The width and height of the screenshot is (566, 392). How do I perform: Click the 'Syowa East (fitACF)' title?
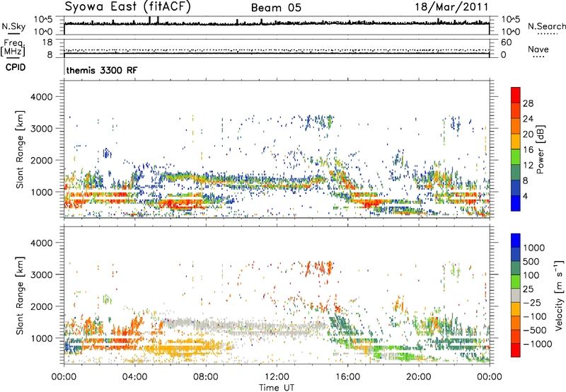click(128, 6)
